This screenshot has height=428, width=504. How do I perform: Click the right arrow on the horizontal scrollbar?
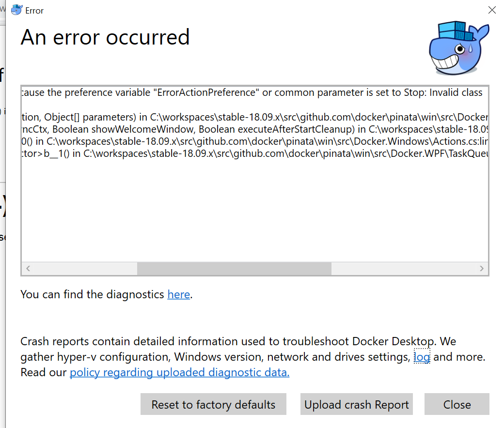[481, 268]
